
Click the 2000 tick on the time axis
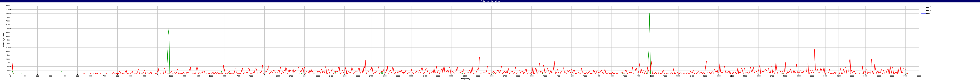278,76
